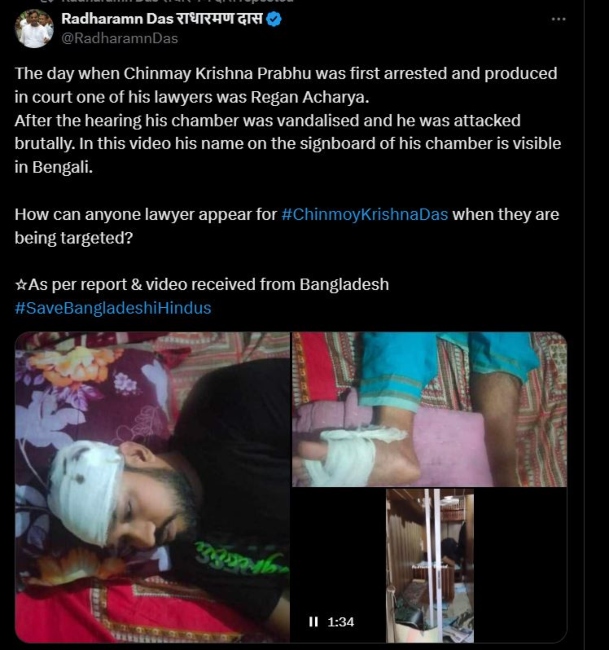
Task: Click the blue verified badge
Action: pyautogui.click(x=274, y=19)
